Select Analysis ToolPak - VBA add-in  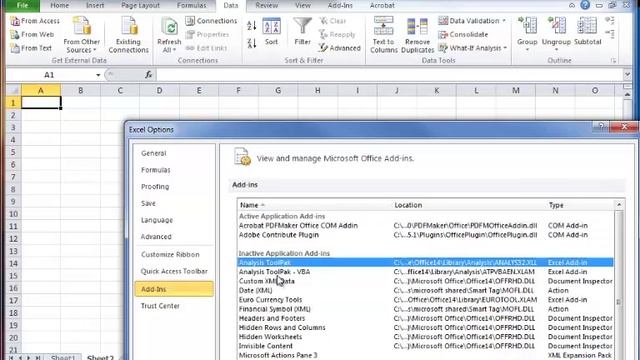[425, 272]
